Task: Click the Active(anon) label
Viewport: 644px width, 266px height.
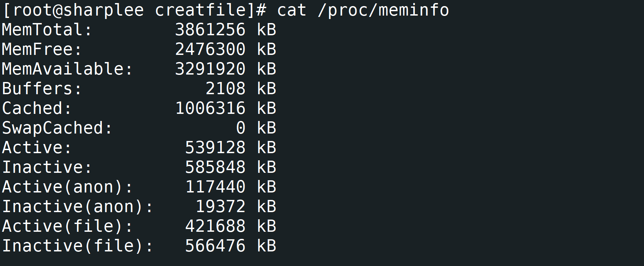Action: tap(67, 187)
